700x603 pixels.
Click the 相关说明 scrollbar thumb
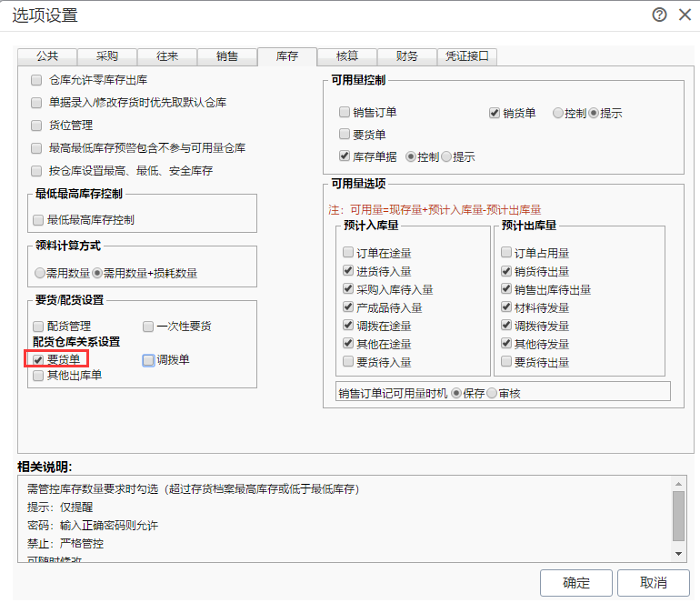tap(678, 516)
